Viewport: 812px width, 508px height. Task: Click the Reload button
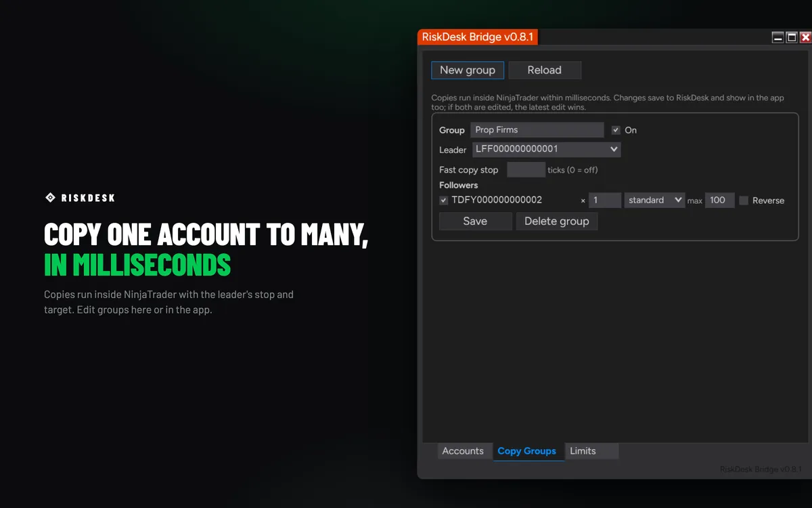545,70
